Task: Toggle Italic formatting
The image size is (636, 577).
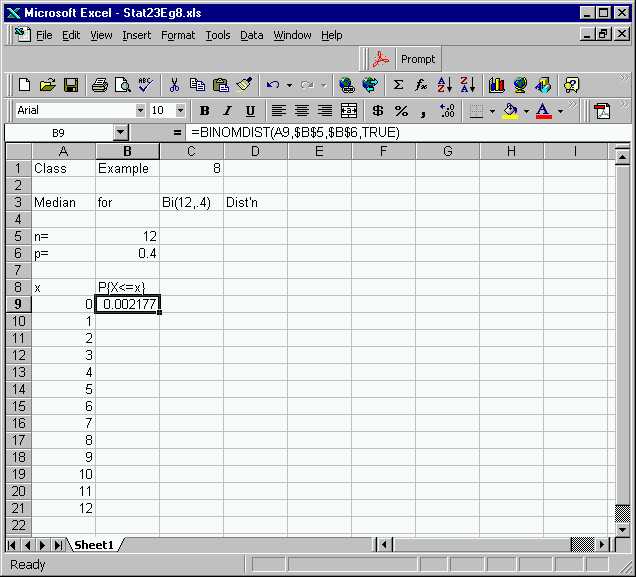Action: pyautogui.click(x=227, y=111)
